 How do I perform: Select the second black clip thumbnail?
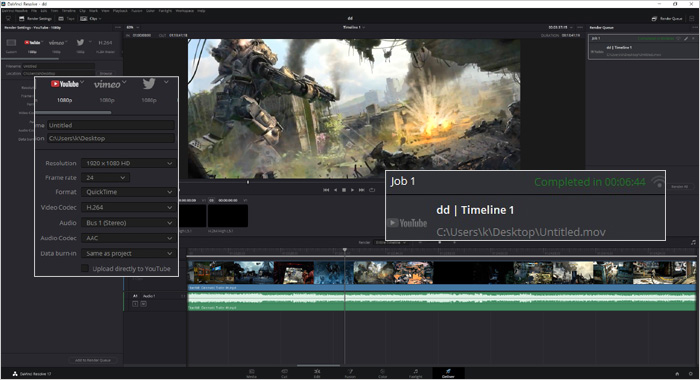pos(228,216)
